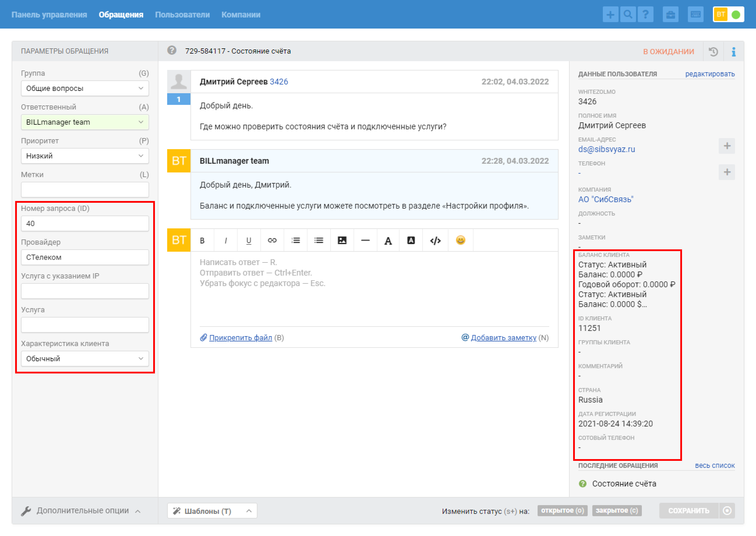Toggle bold formatting in editor
This screenshot has width=756, height=536.
[x=202, y=240]
